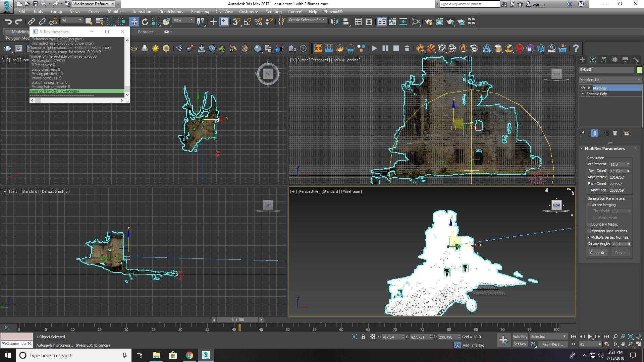Open the Workspace: Default dropdown

point(94,4)
